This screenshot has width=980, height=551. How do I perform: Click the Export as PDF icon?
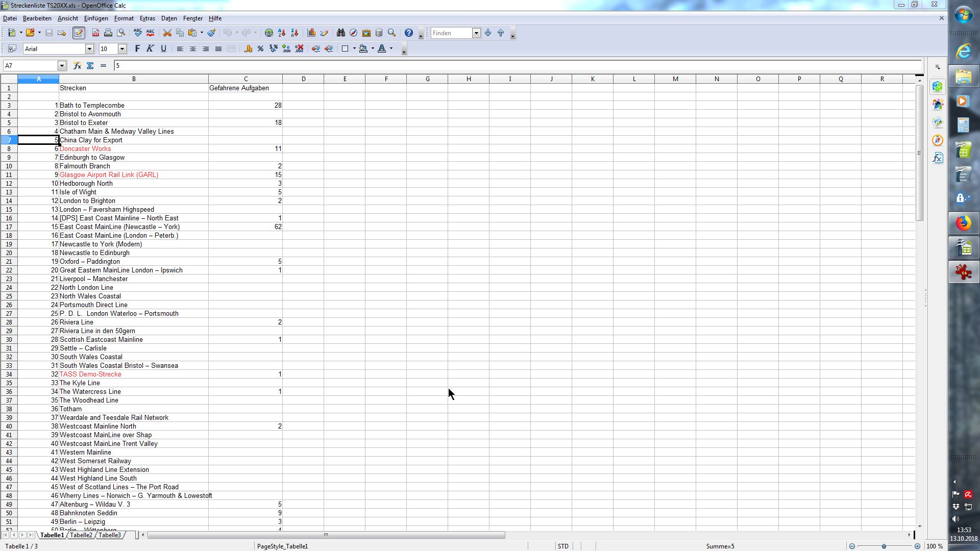point(95,33)
